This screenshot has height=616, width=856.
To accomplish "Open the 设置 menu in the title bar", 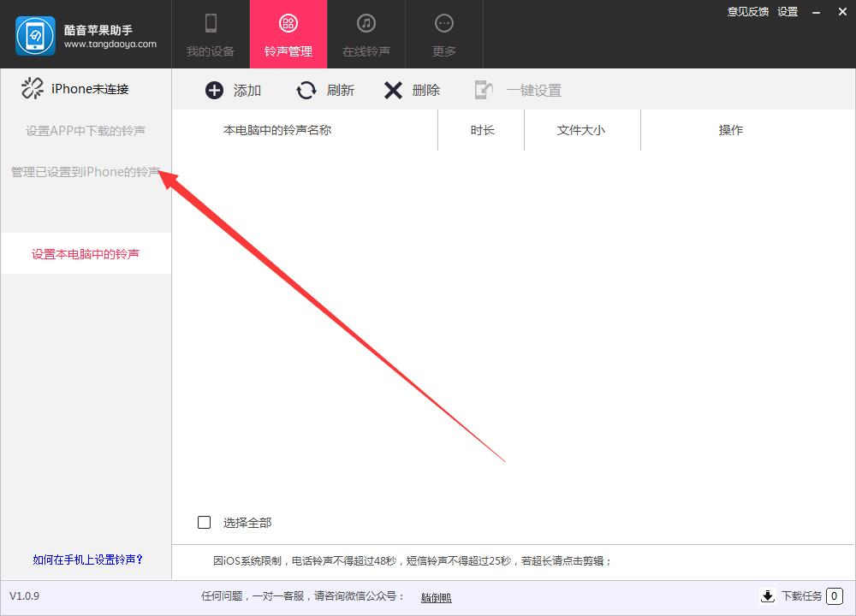I will [788, 12].
